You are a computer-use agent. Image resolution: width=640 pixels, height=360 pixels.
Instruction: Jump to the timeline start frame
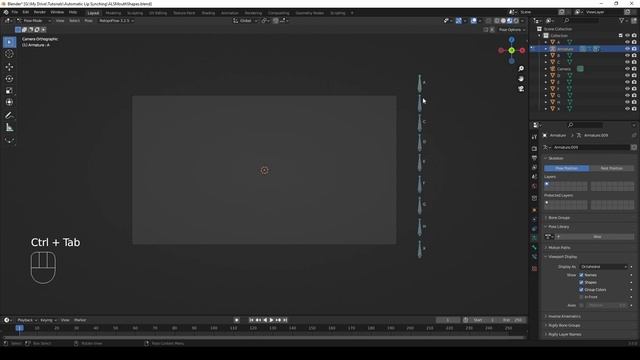(251, 320)
